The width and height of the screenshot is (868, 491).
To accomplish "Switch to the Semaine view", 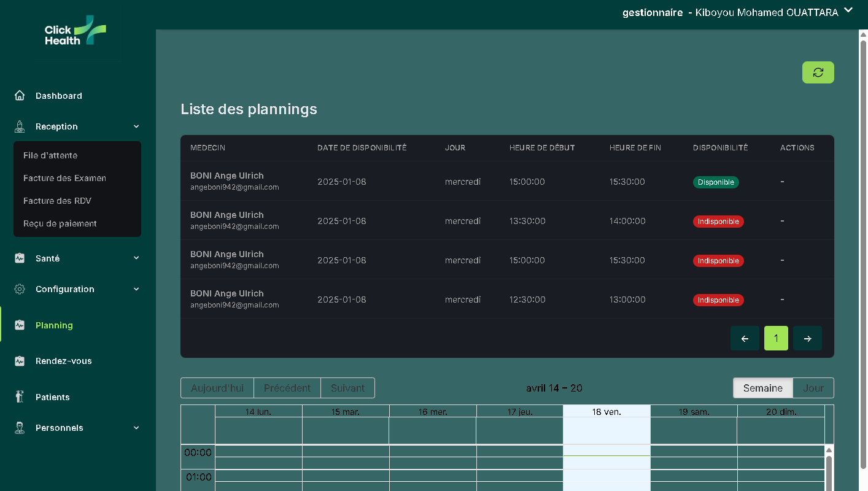I will click(x=762, y=388).
